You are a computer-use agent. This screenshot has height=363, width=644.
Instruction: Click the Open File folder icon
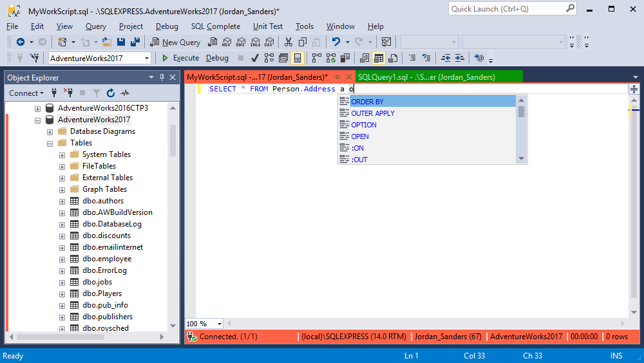point(106,42)
